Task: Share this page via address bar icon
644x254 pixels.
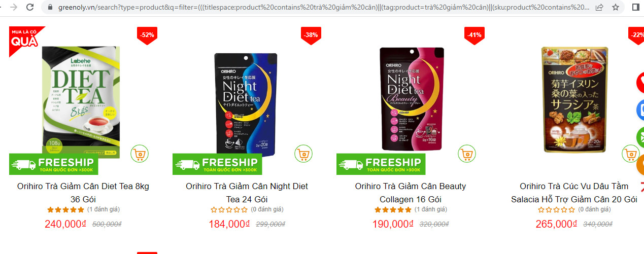Action: pos(599,7)
